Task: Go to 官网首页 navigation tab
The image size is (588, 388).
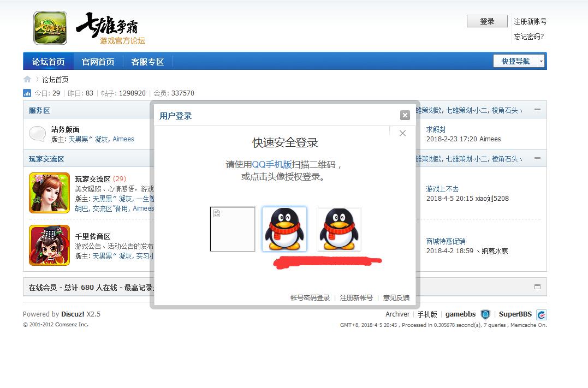Action: pyautogui.click(x=98, y=62)
